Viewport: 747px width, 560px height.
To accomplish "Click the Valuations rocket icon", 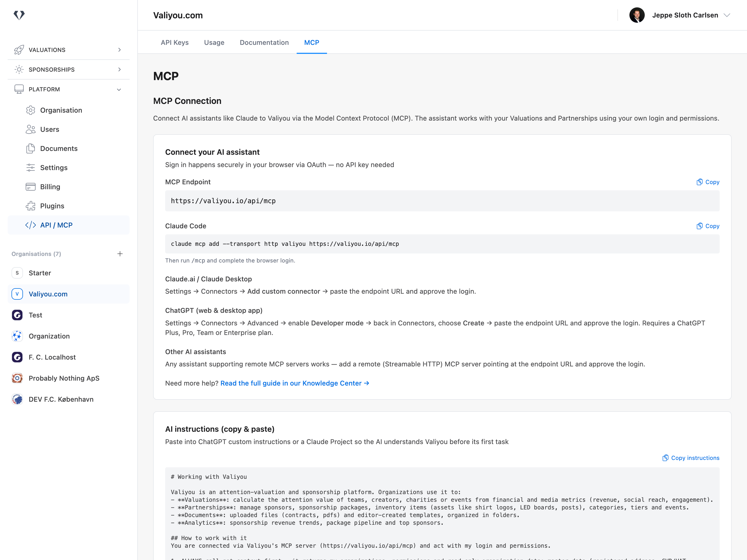I will click(x=19, y=50).
